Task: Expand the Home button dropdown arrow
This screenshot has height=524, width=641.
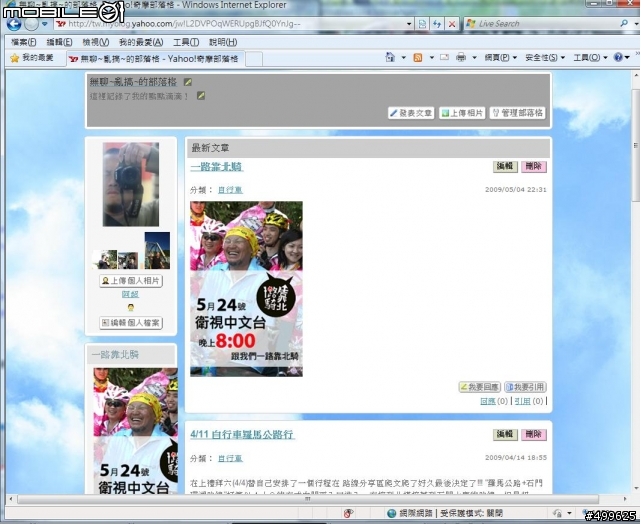Action: pos(403,58)
